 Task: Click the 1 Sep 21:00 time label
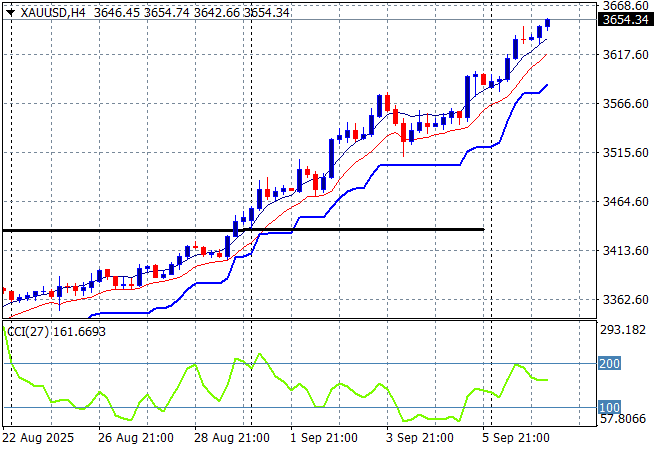324,438
